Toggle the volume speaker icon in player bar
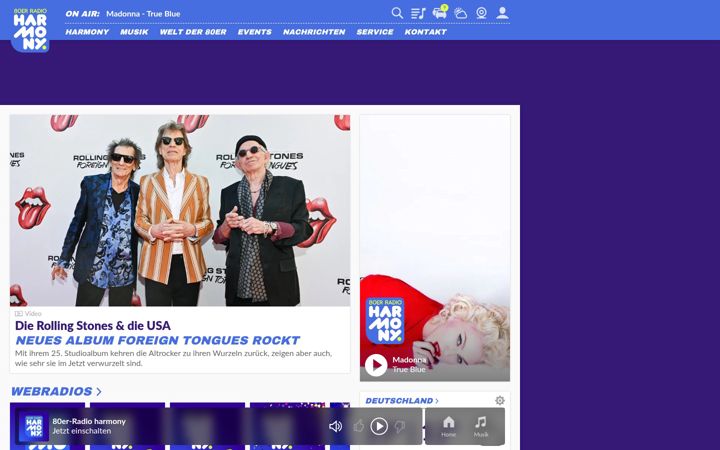 pos(336,426)
